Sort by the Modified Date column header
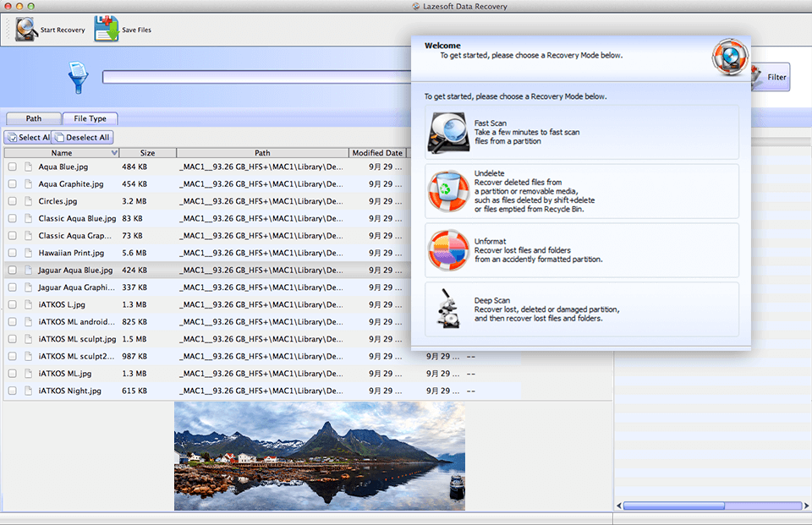Screen dimensions: 812x525 click(x=377, y=153)
